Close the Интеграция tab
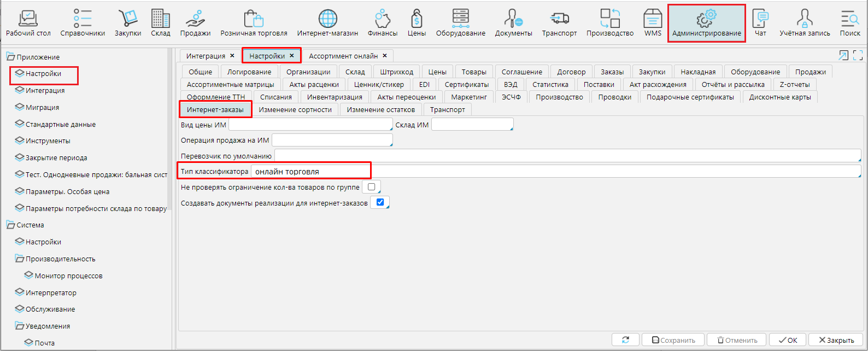Viewport: 868px width, 351px height. pyautogui.click(x=232, y=56)
